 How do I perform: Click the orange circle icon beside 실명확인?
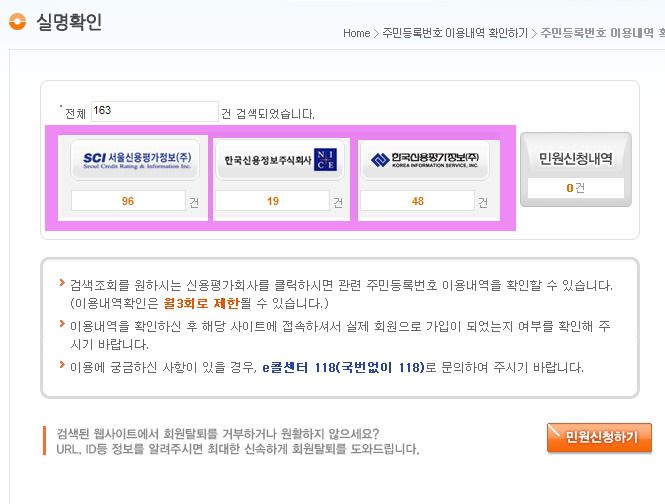coord(17,22)
